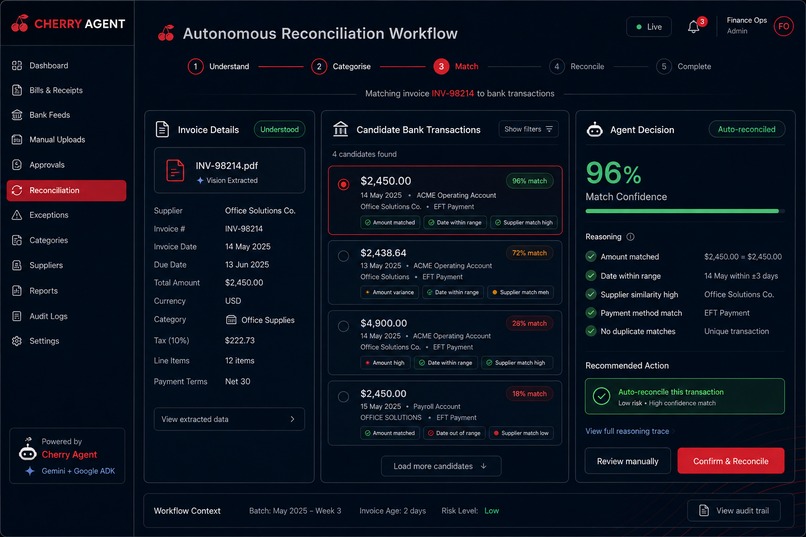Click the Dashboard sidebar icon
Viewport: 806px width, 537px height.
(17, 65)
